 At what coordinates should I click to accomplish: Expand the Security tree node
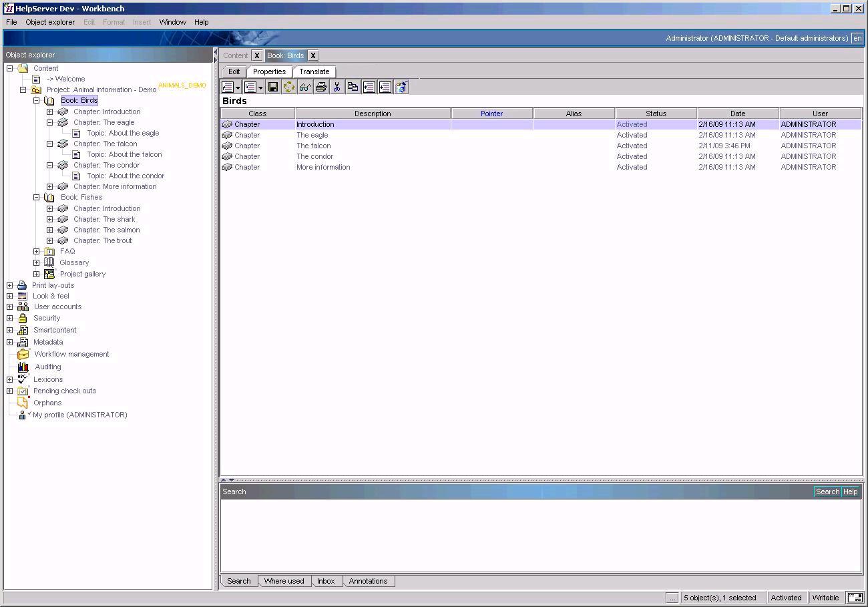click(10, 318)
